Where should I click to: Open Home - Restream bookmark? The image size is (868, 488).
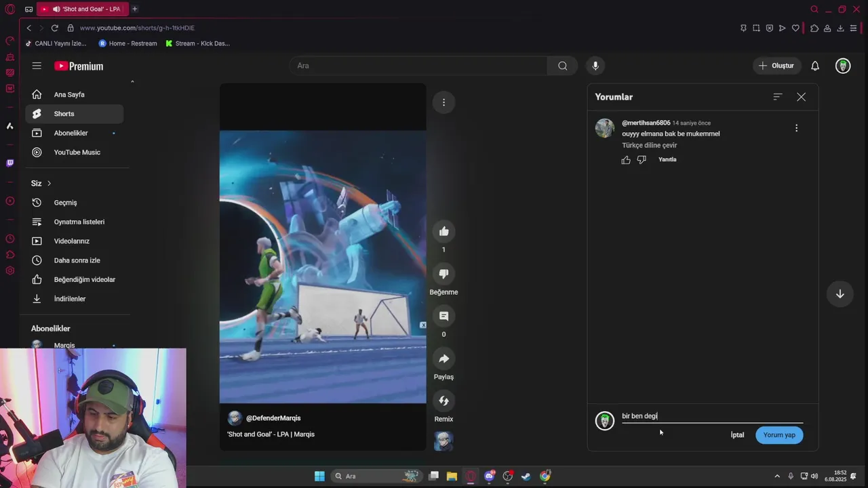(127, 43)
